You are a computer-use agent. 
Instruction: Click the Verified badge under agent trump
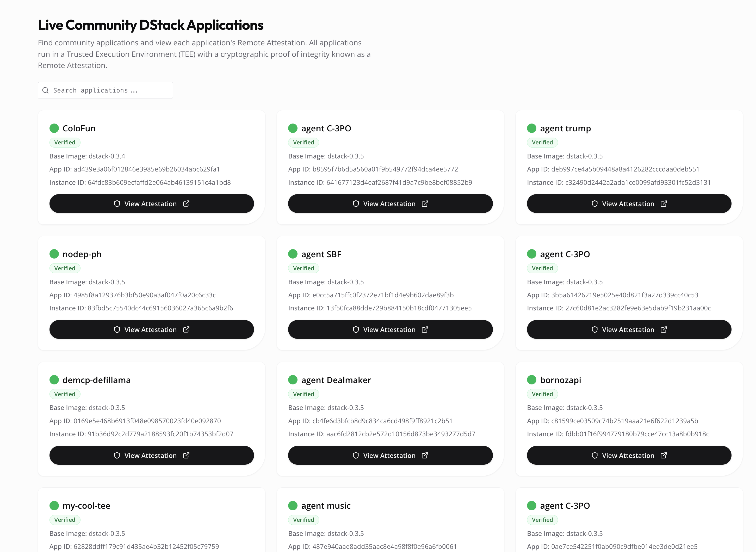542,142
